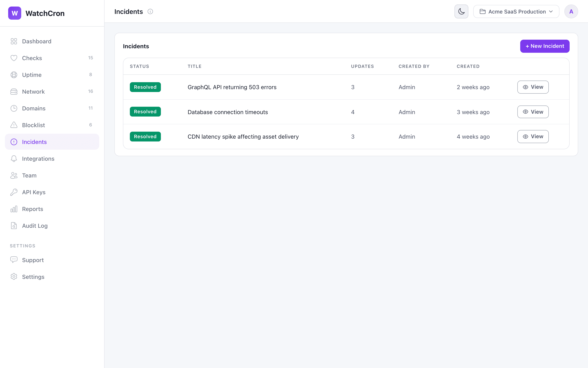
Task: Open the Dashboard page
Action: (52, 41)
